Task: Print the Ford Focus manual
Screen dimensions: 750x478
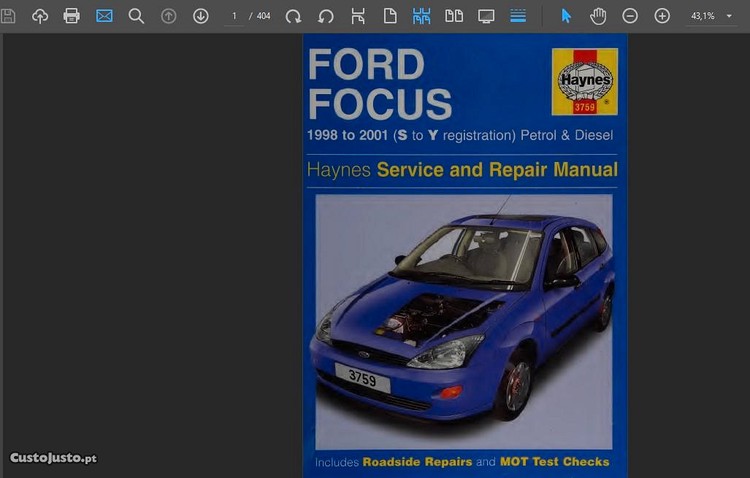Action: point(72,16)
